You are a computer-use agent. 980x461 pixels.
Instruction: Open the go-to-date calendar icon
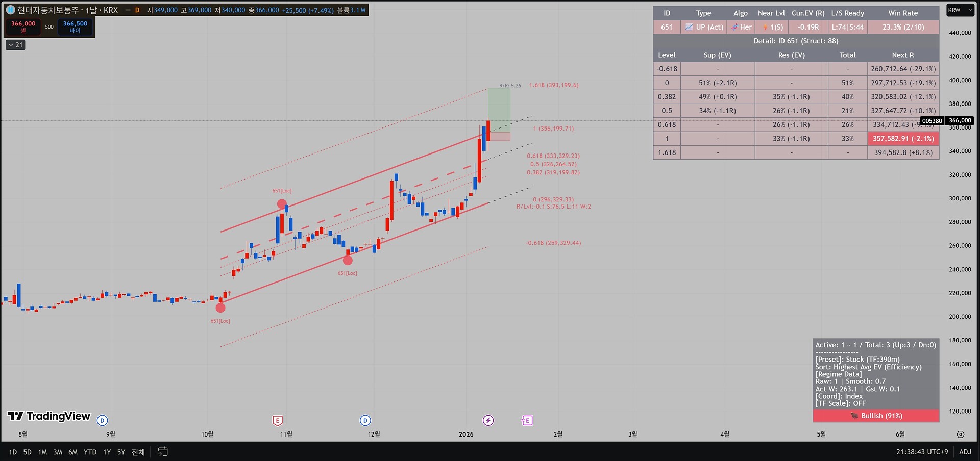163,452
